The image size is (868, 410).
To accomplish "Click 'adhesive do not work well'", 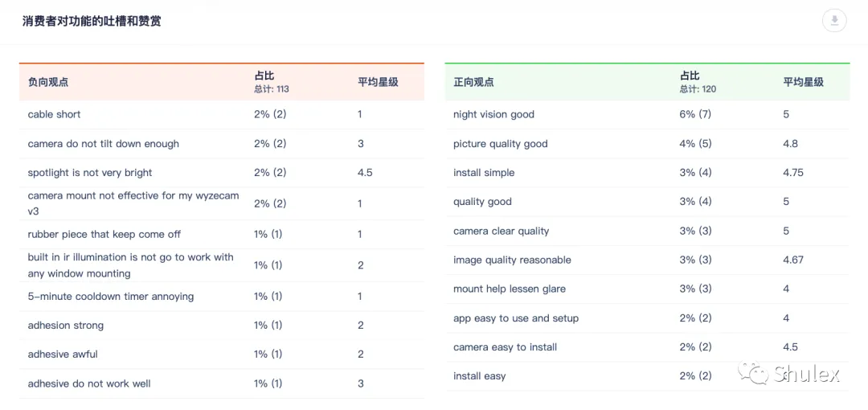I will (x=89, y=383).
